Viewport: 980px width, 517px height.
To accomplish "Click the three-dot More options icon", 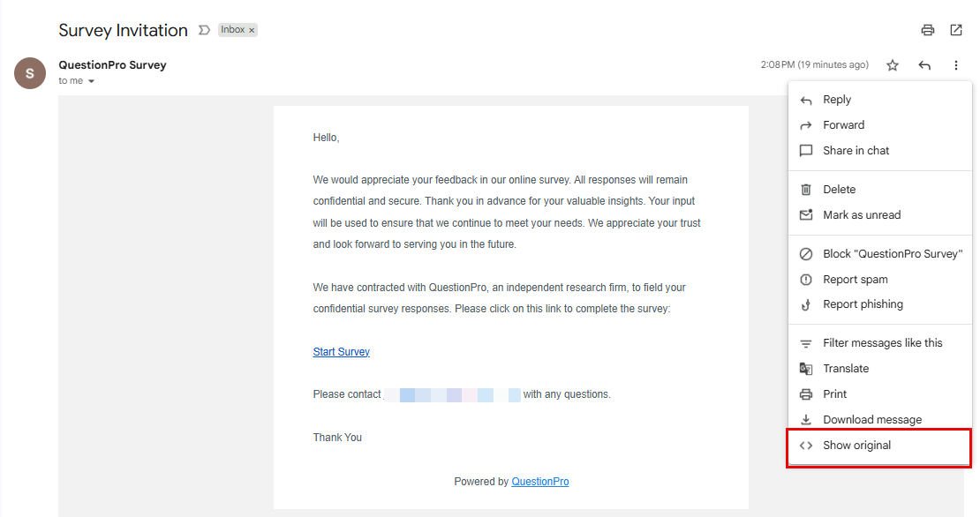I will click(956, 65).
